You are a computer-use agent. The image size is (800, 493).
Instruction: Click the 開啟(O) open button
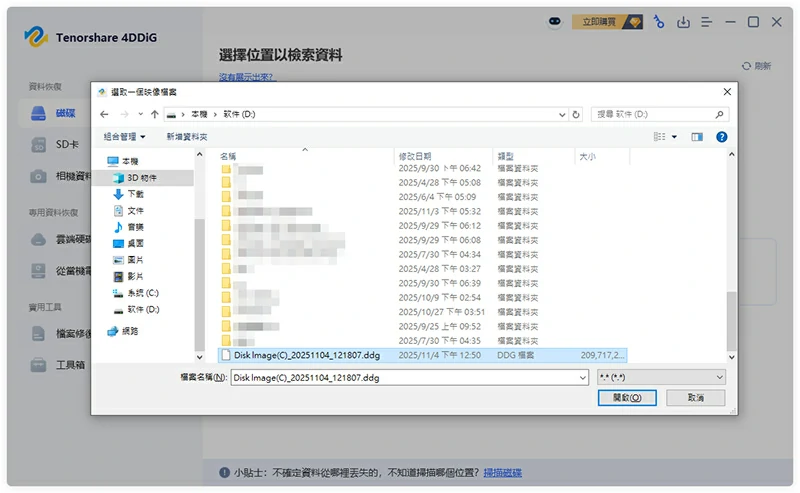click(627, 398)
